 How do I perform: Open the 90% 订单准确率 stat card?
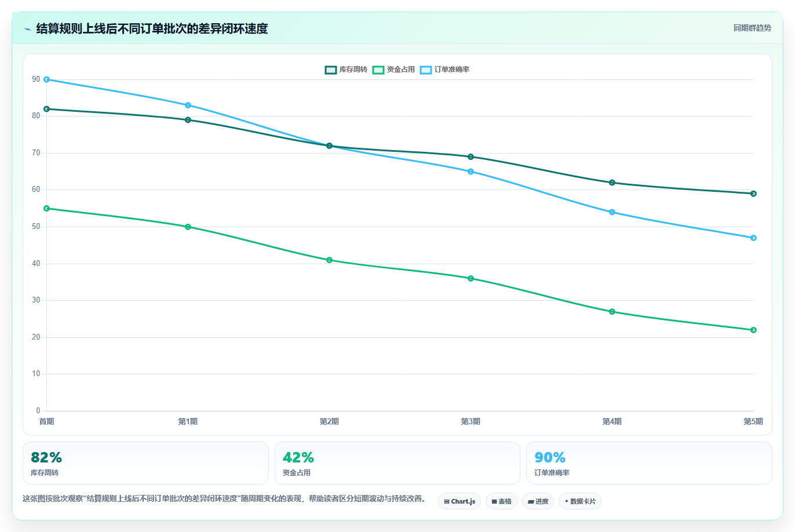click(x=649, y=463)
